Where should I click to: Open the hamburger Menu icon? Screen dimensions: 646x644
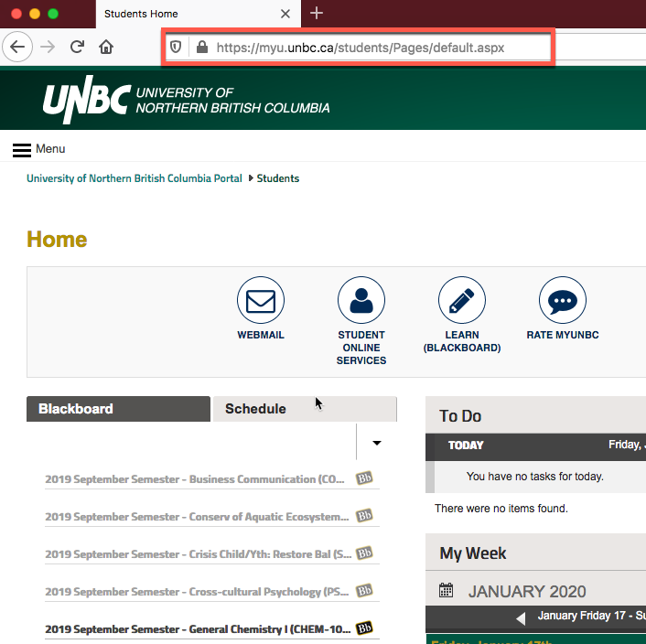(22, 150)
